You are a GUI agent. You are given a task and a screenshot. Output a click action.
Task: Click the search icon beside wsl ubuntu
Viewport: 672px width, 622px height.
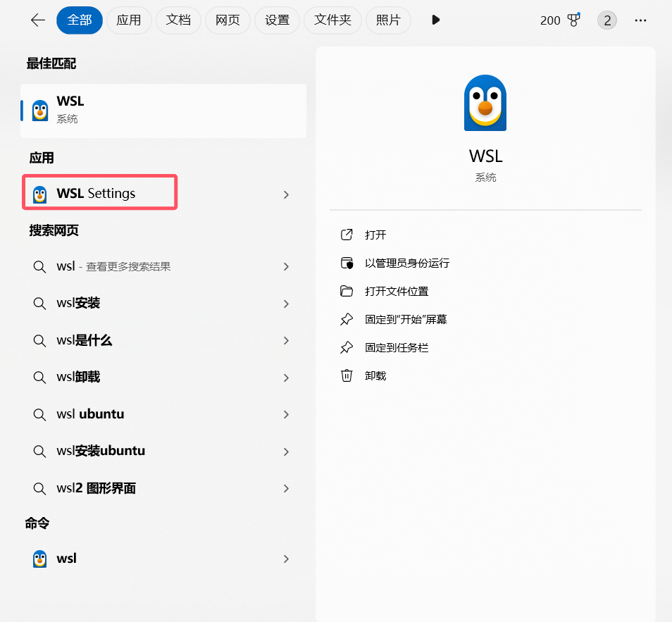[x=39, y=414]
